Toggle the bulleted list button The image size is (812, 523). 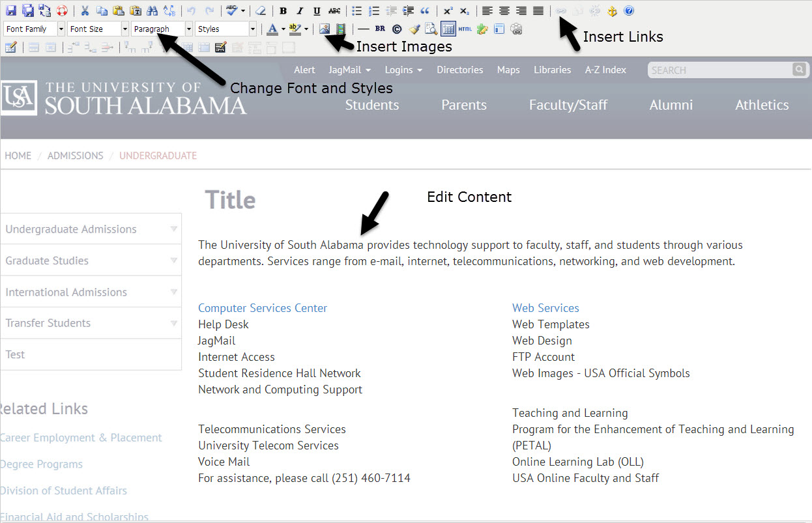pyautogui.click(x=357, y=10)
